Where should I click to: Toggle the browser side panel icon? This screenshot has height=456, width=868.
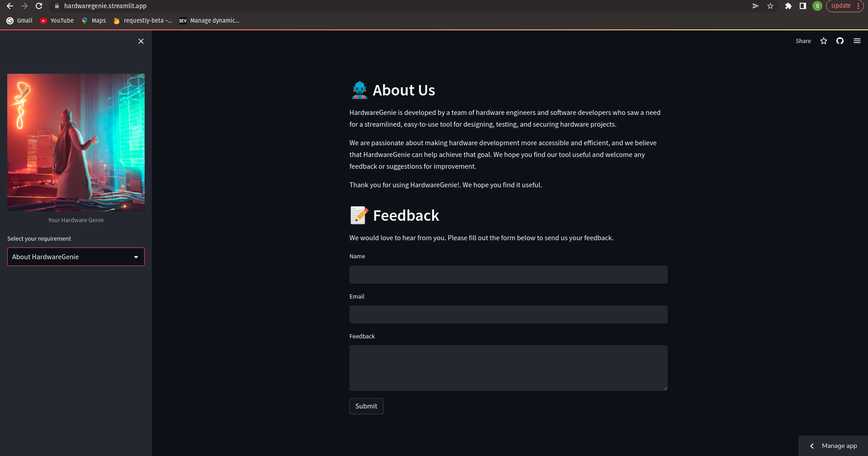(803, 6)
